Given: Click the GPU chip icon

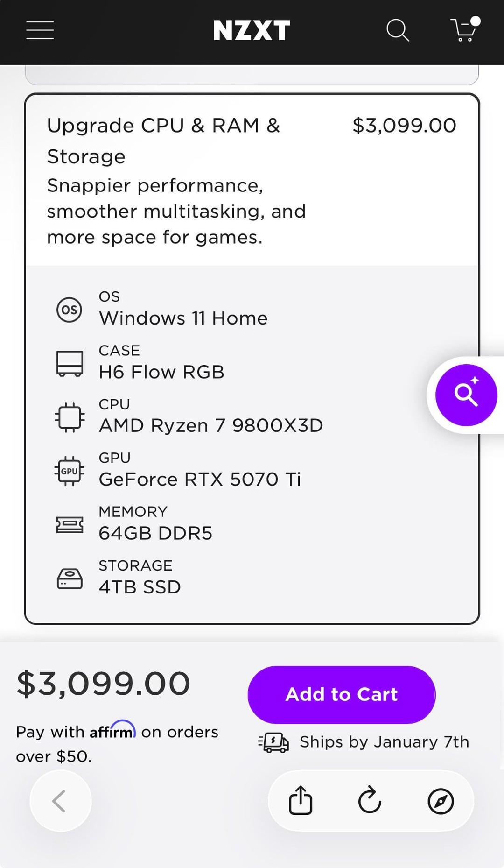Looking at the screenshot, I should click(70, 471).
